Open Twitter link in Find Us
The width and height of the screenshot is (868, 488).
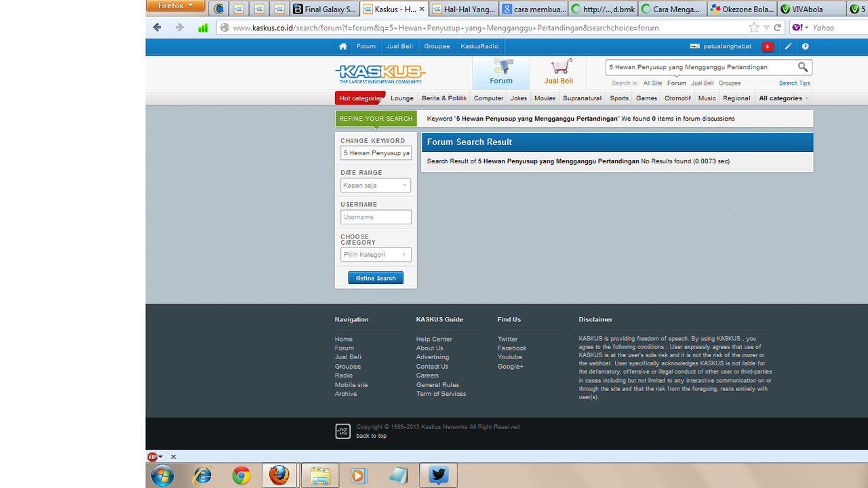(x=507, y=339)
